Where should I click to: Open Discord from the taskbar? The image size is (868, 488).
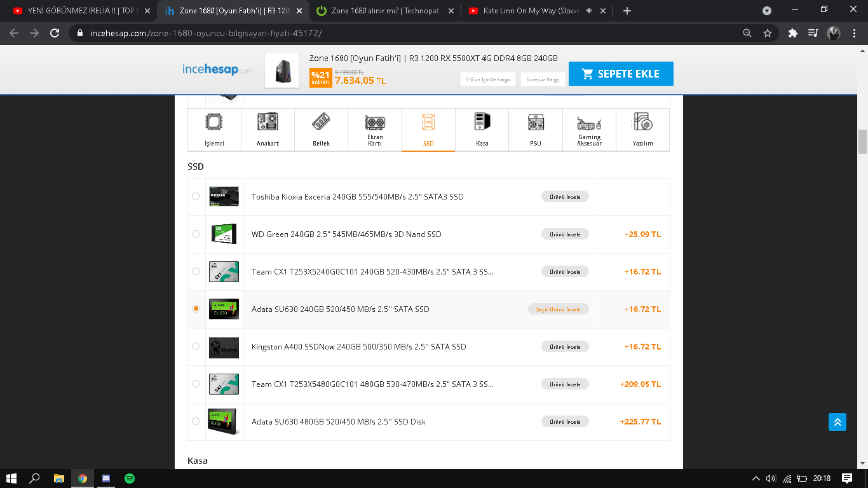coord(106,478)
